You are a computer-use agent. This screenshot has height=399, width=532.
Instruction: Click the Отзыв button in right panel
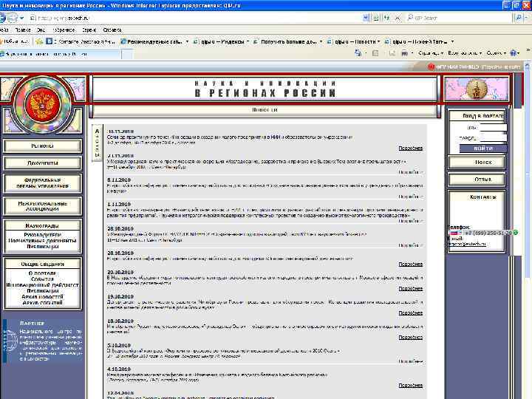point(477,180)
